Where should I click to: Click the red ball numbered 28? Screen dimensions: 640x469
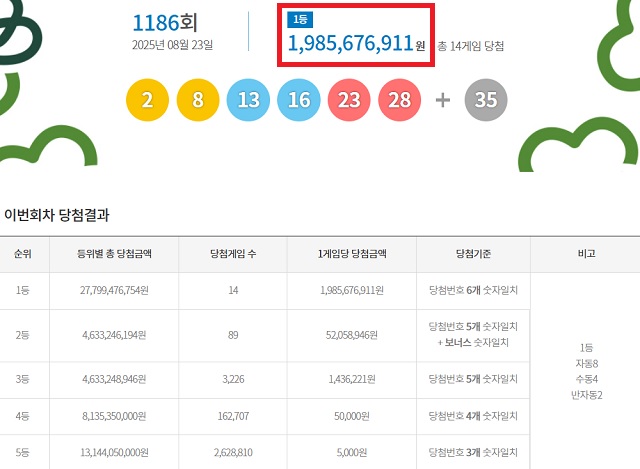[399, 100]
